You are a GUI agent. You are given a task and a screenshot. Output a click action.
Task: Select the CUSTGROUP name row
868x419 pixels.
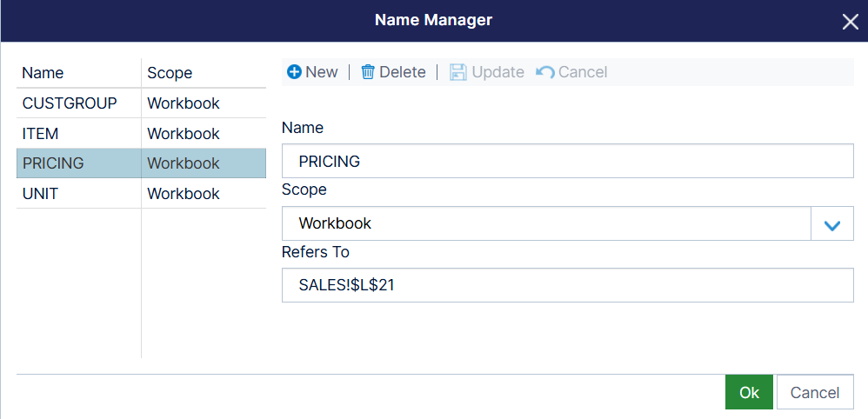click(x=141, y=103)
